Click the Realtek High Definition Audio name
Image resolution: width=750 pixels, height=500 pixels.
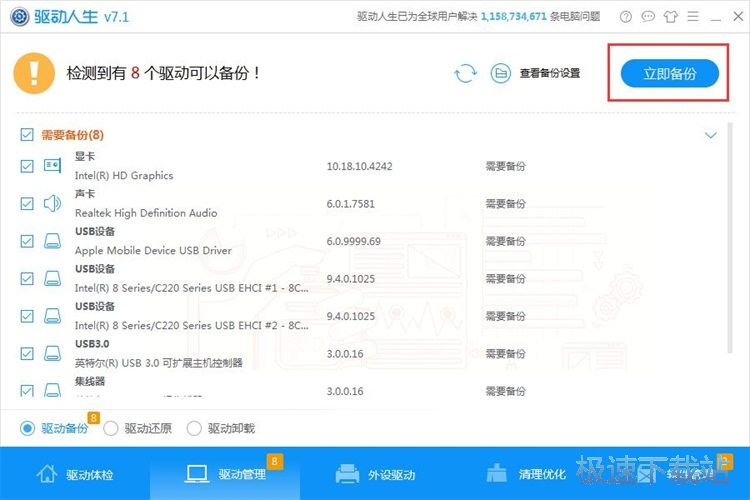(146, 213)
